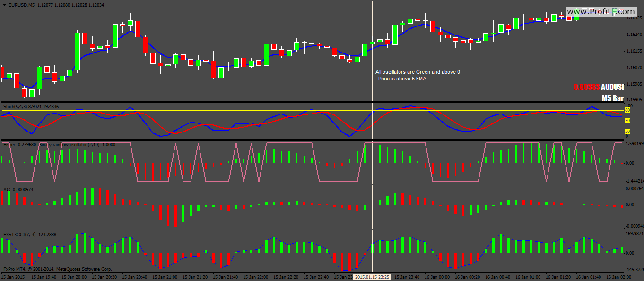
Task: Click the '15 Jan 21:20' time label
Action: 195,277
